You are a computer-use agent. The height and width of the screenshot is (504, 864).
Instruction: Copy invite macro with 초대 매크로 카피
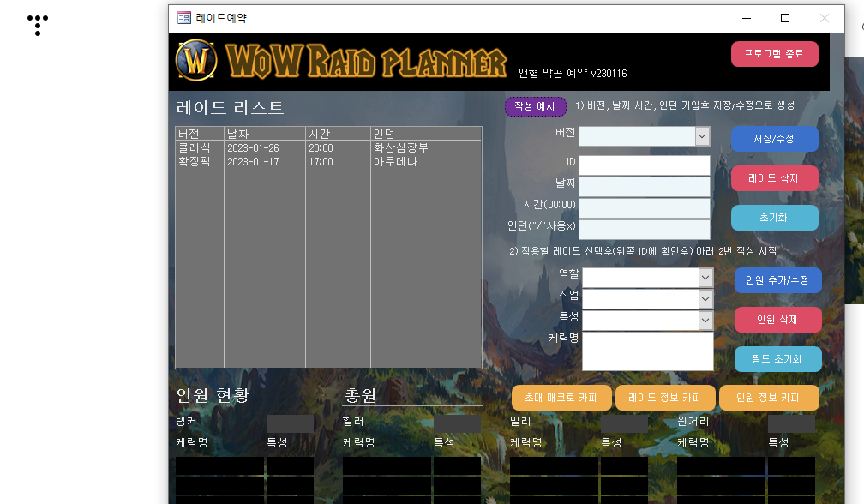tap(561, 398)
